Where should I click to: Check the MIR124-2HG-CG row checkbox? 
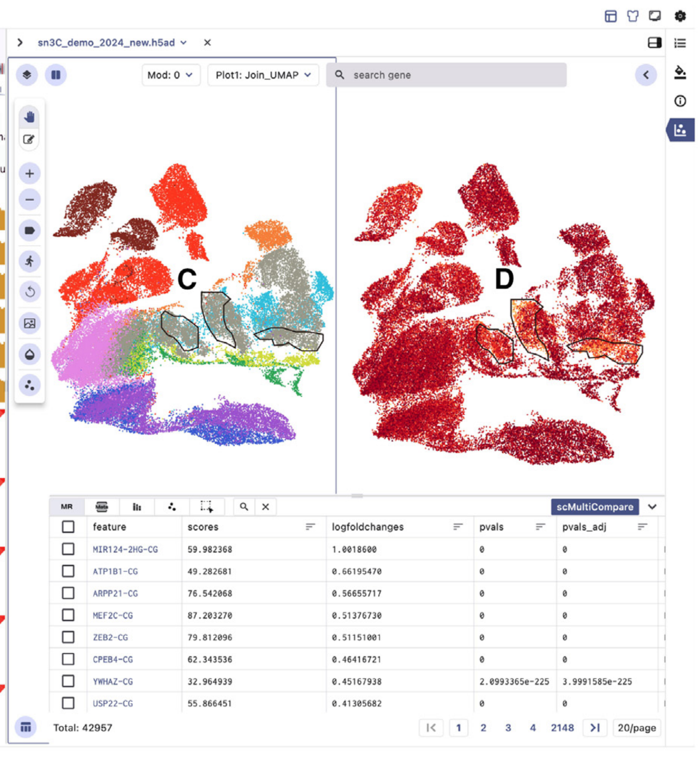[x=68, y=549]
